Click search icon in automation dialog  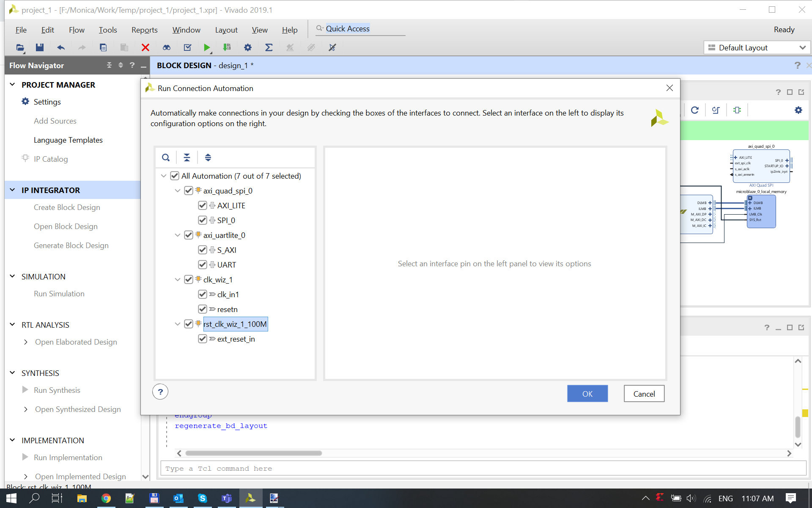(166, 157)
